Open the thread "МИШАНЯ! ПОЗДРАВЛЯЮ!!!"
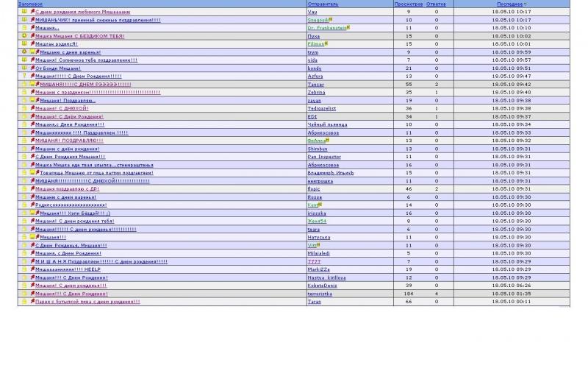Image resolution: width=588 pixels, height=368 pixels. click(69, 141)
